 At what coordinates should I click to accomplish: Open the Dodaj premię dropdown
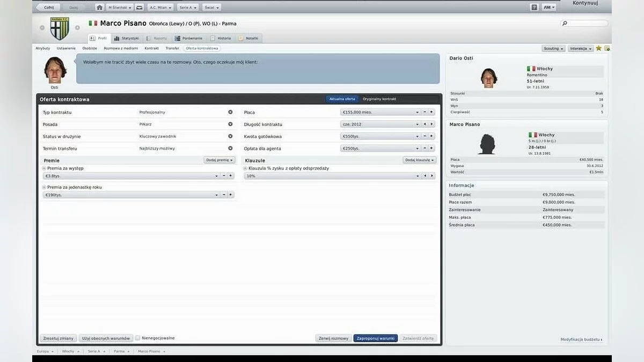click(219, 160)
